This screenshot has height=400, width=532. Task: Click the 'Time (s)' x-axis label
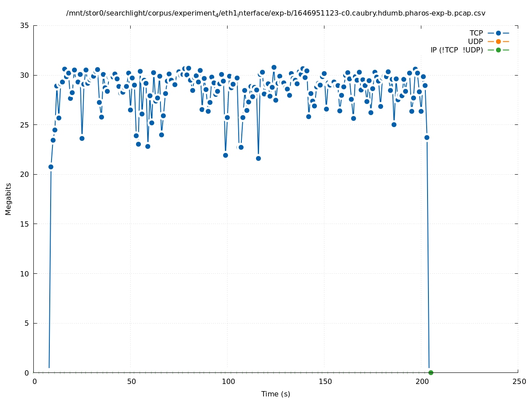[276, 394]
